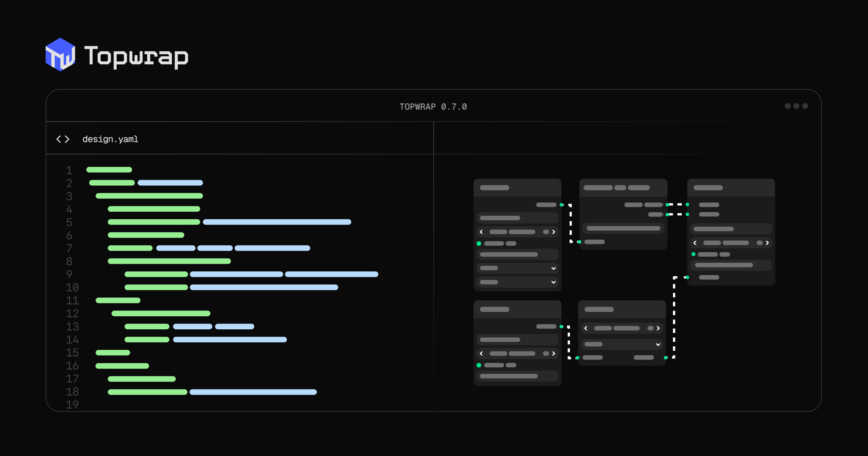Click the Topwrap wordmark text
This screenshot has height=456, width=868.
tap(136, 57)
